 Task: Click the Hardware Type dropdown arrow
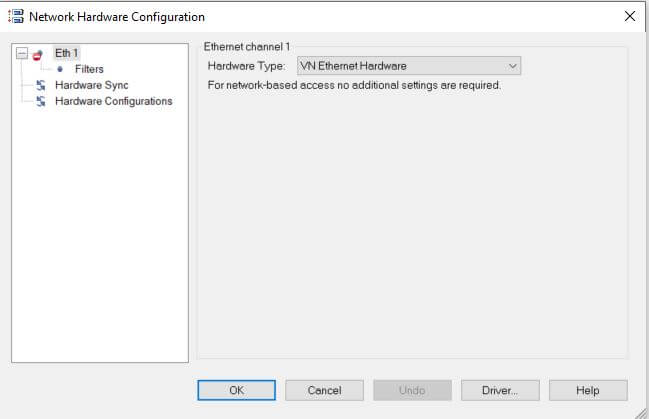(513, 66)
